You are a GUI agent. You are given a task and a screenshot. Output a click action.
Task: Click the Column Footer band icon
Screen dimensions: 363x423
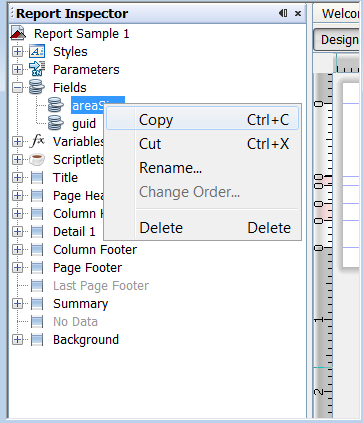point(37,250)
